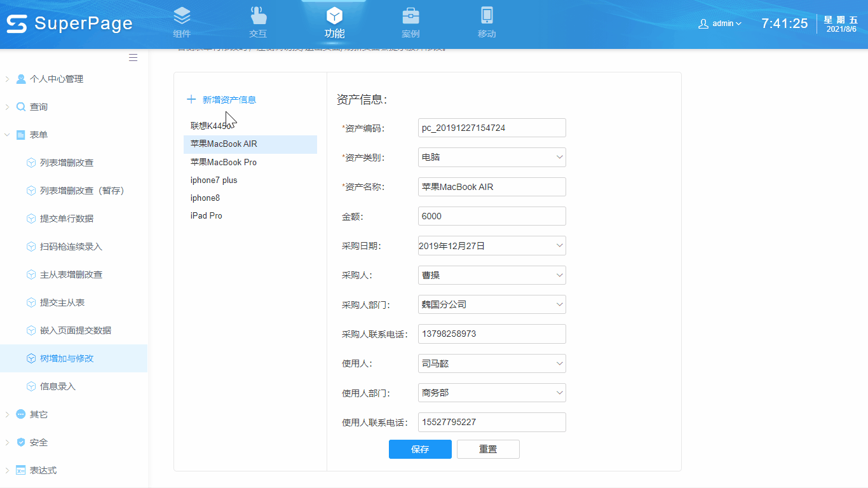The image size is (868, 488).
Task: Open the 资产类别 dropdown
Action: (x=492, y=158)
